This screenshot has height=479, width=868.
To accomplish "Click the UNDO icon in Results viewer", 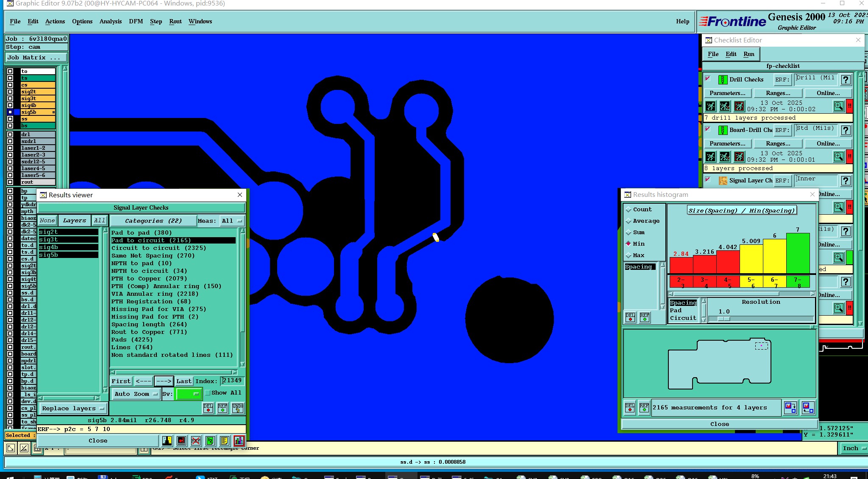I will 238,408.
